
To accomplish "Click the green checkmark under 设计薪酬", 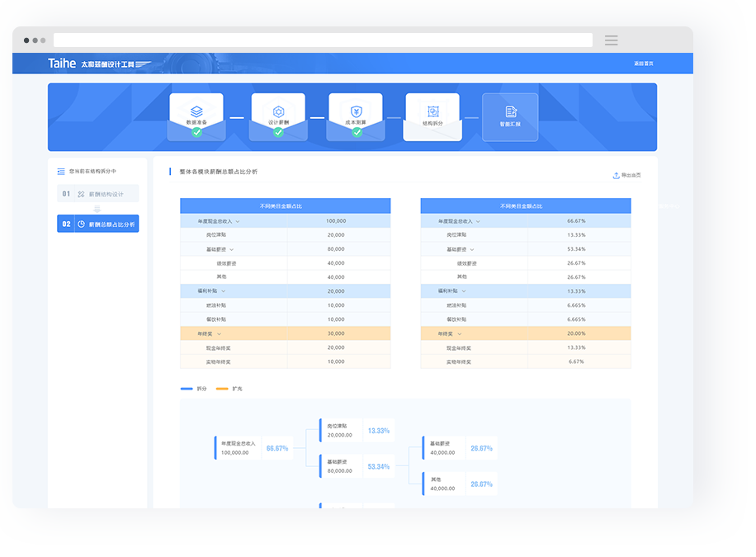I will [278, 132].
